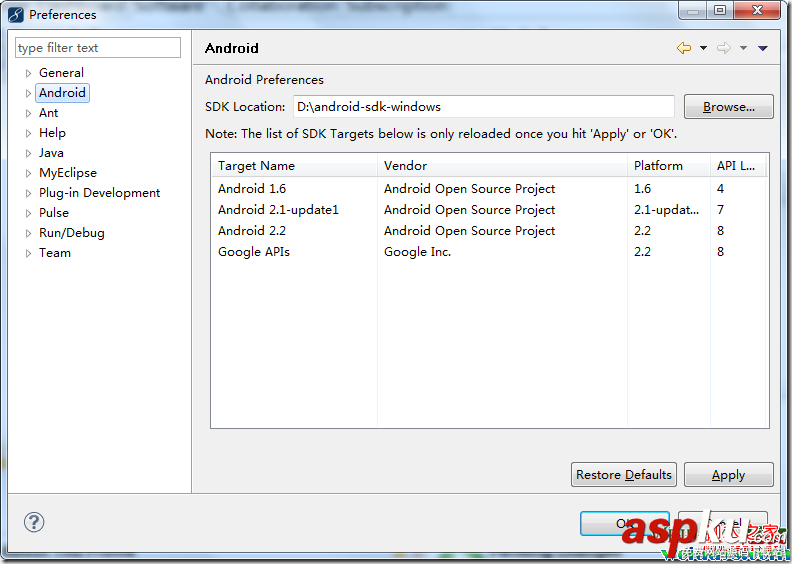Select General in preferences tree

click(61, 73)
